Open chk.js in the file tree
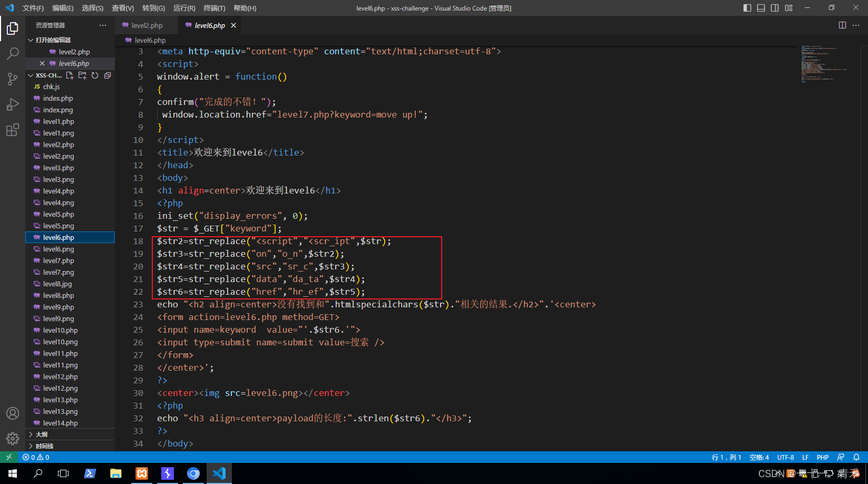This screenshot has height=484, width=868. [x=70, y=86]
